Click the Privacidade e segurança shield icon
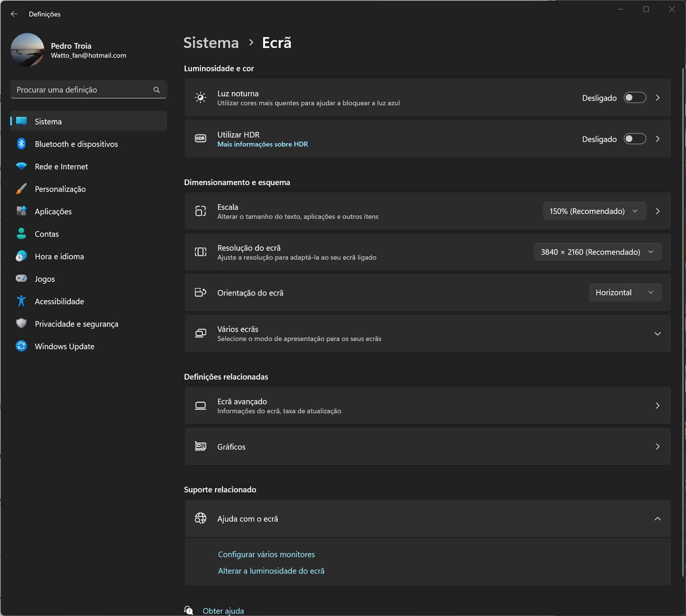 click(21, 323)
